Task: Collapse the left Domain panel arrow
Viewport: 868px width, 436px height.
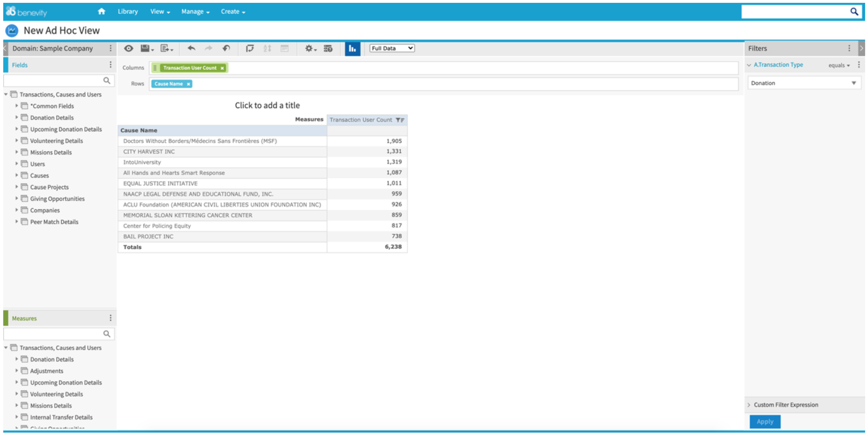Action: 5,48
